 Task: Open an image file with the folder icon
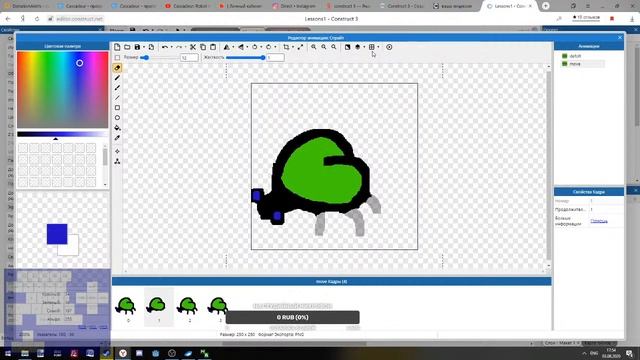coord(127,47)
